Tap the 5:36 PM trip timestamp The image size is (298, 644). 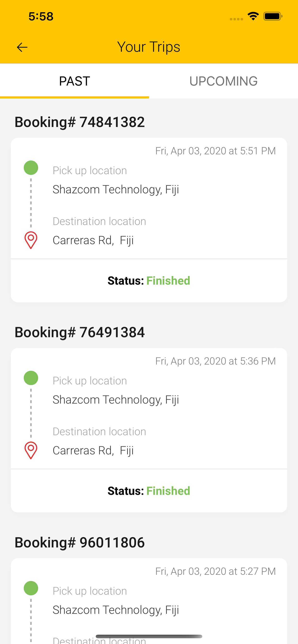point(215,361)
